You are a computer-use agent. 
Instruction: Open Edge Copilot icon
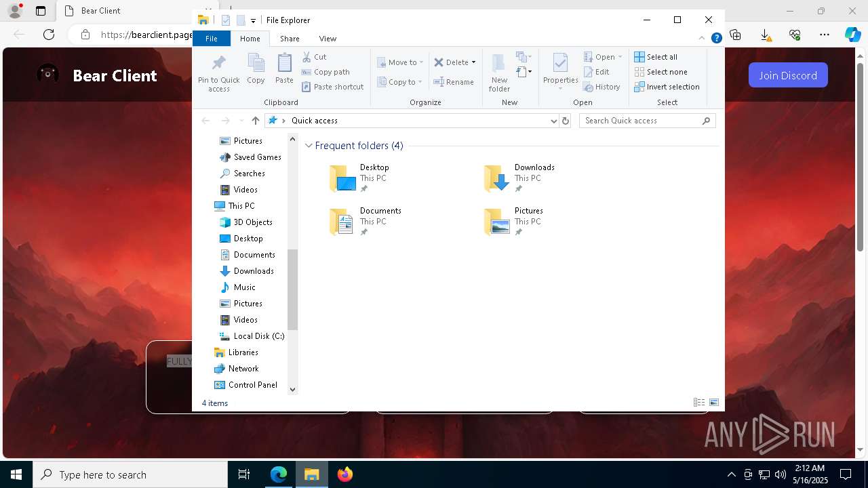point(852,35)
